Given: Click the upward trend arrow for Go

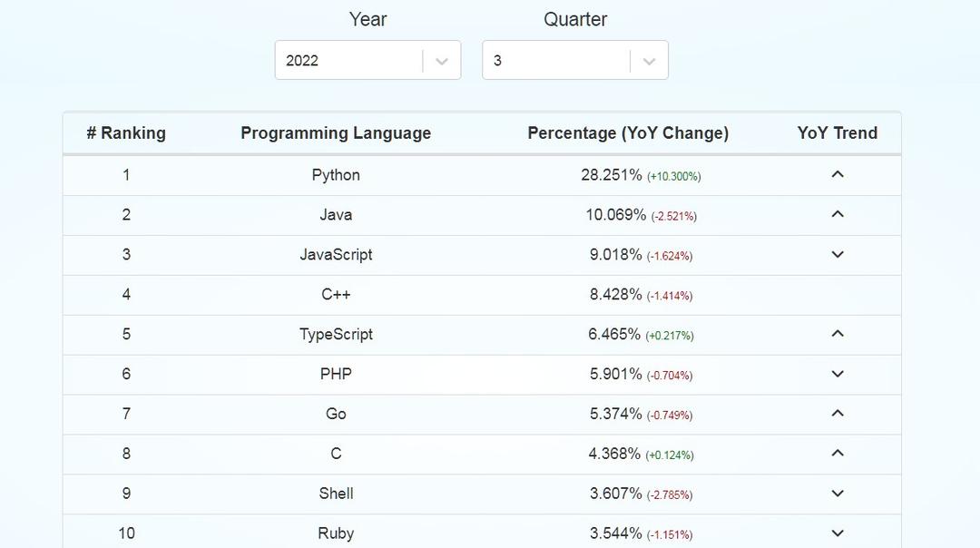Looking at the screenshot, I should point(838,414).
